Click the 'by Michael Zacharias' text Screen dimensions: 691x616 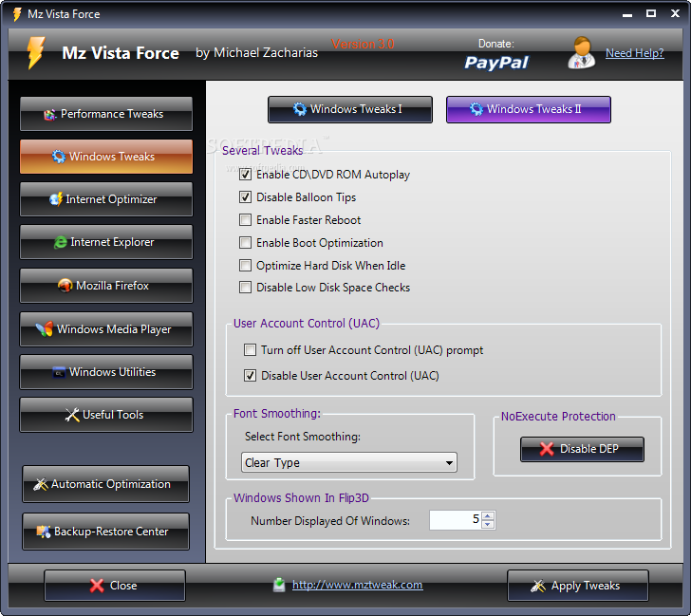[x=256, y=53]
